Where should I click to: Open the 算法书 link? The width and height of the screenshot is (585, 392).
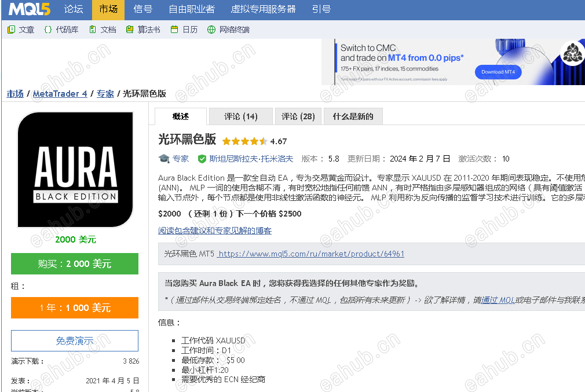pos(149,30)
